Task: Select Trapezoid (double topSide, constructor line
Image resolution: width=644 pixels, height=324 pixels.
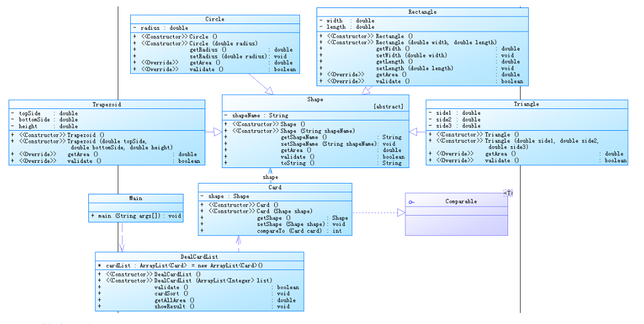Action: pyautogui.click(x=107, y=141)
